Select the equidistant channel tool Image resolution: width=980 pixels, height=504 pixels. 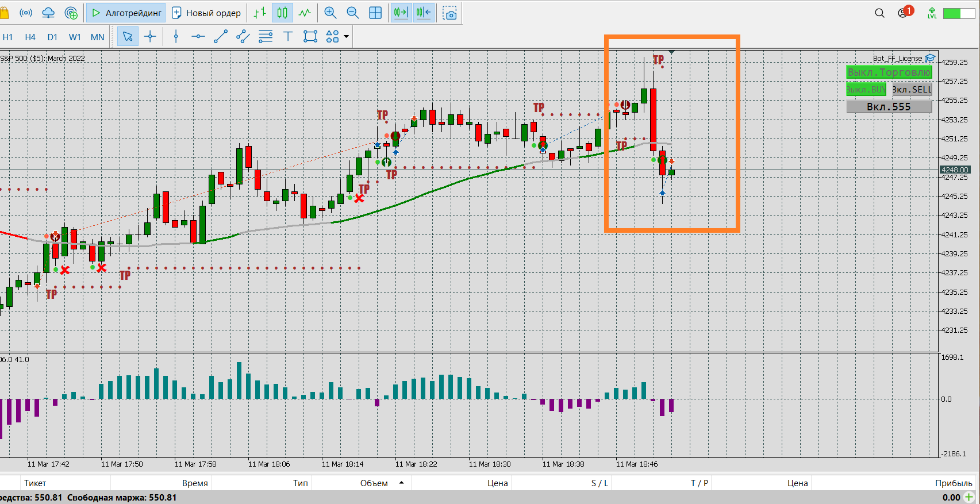tap(243, 37)
